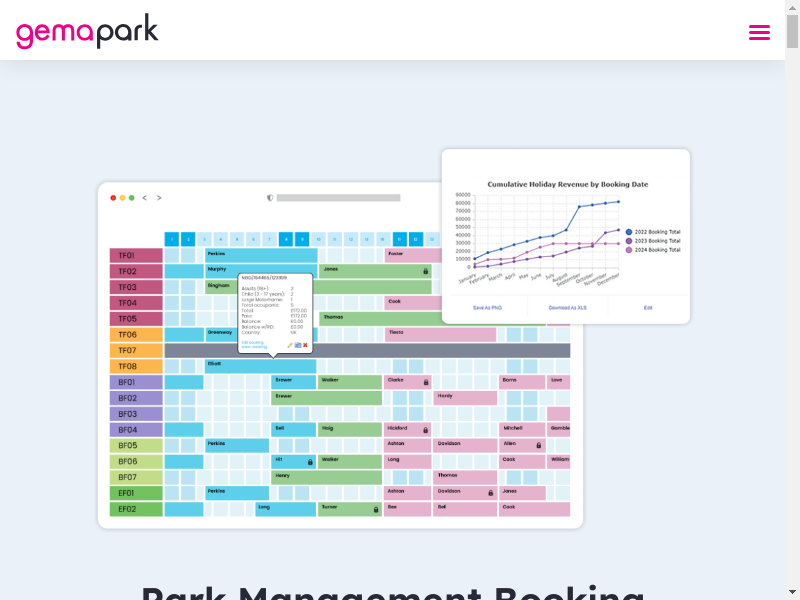Click the browser back arrow in mockup

tap(144, 198)
